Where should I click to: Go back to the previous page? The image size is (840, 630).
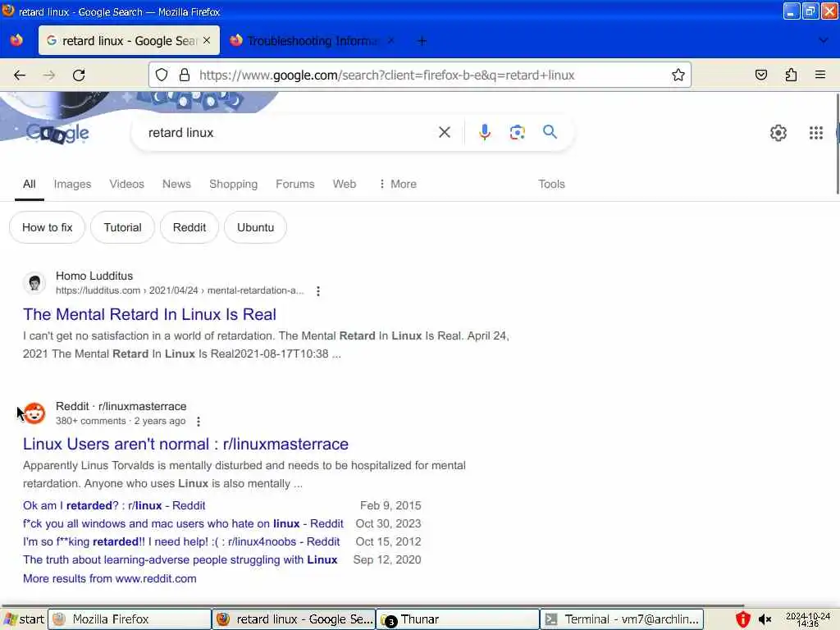20,75
